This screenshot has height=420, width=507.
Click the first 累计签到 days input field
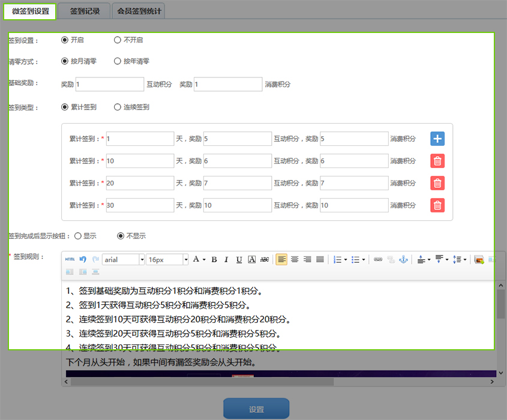140,139
